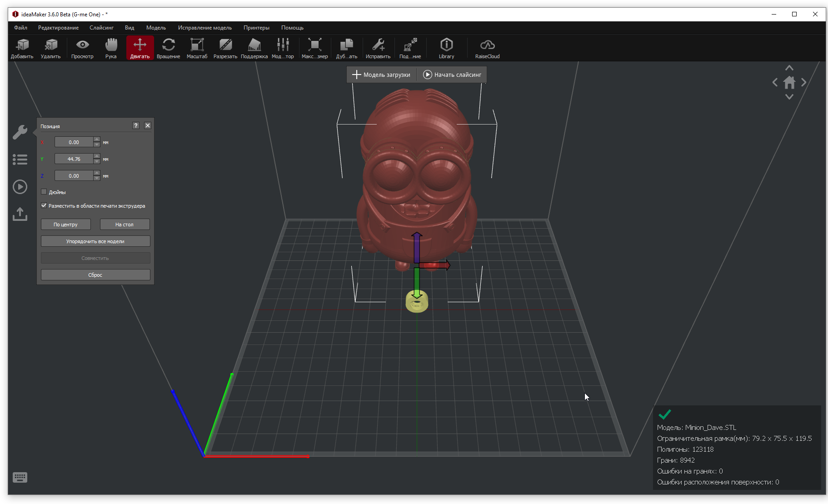Open the Помощь menu
828x504 pixels.
click(x=292, y=28)
